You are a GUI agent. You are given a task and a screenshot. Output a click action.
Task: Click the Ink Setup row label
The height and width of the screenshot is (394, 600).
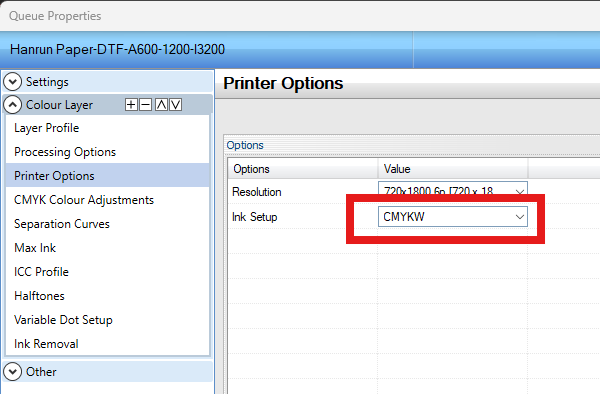pos(254,217)
